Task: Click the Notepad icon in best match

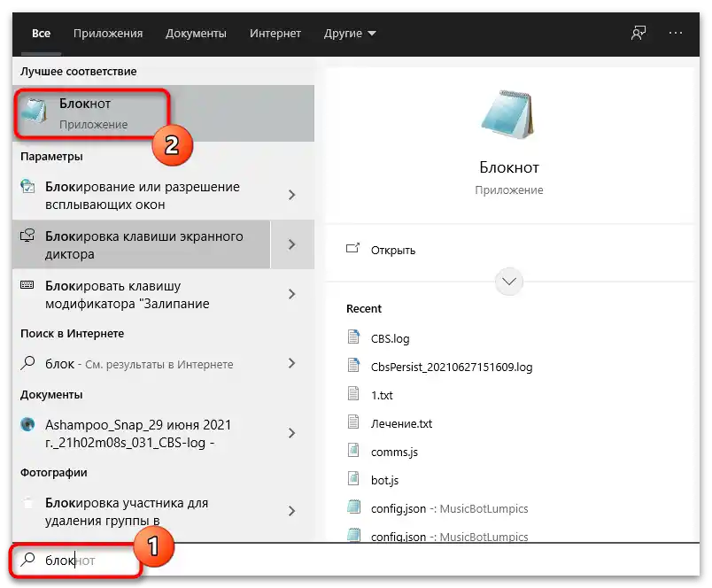Action: click(x=35, y=111)
